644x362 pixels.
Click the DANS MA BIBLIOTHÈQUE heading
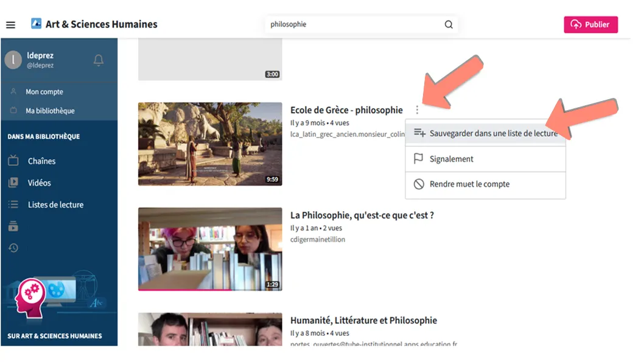pos(44,137)
